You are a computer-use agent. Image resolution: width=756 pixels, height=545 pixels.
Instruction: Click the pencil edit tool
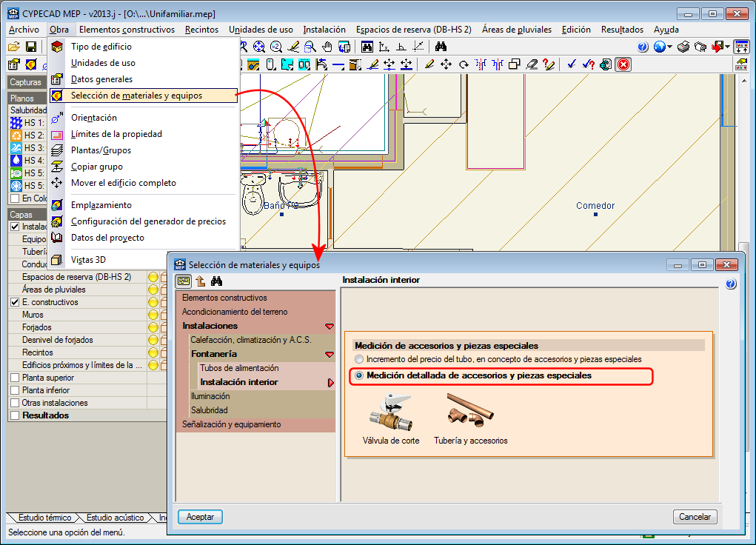(x=429, y=64)
